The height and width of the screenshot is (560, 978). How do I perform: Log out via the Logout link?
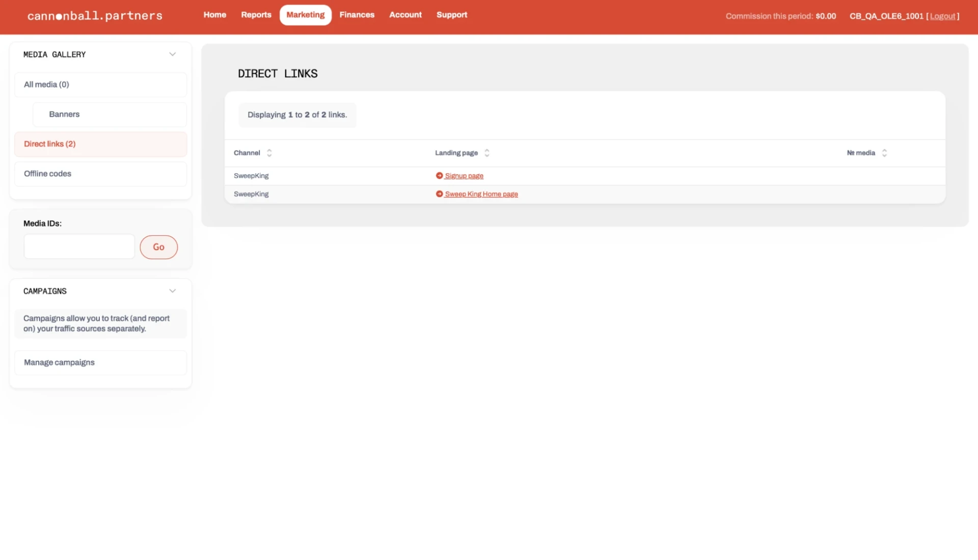pos(942,16)
